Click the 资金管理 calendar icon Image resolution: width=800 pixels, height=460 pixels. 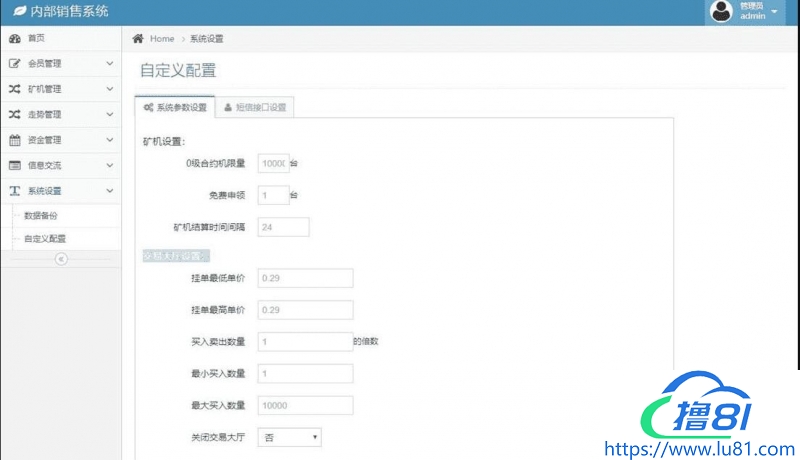[15, 140]
